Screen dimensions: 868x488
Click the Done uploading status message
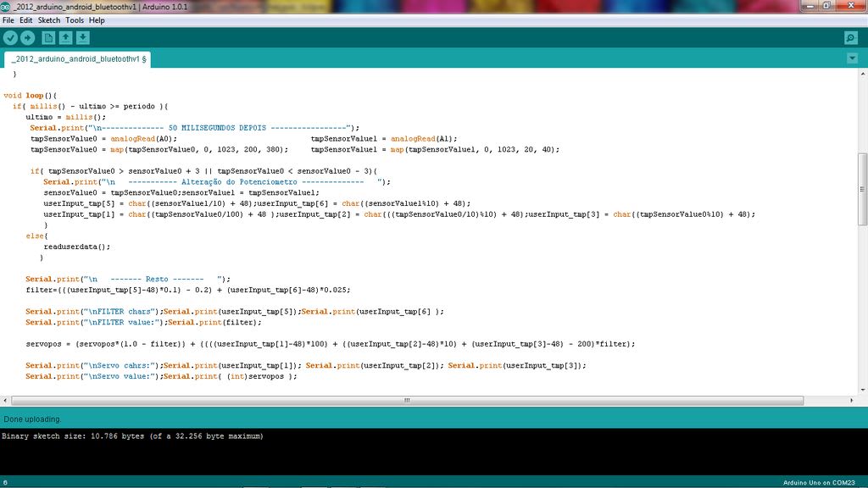[x=30, y=419]
